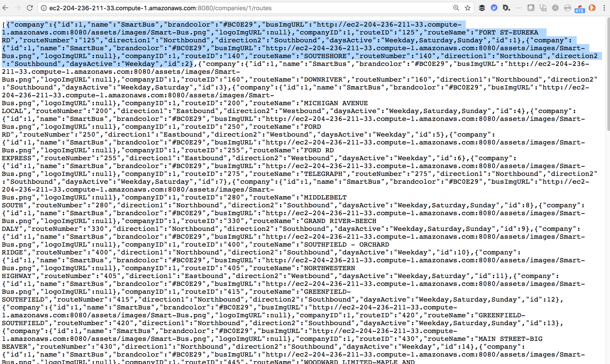Image resolution: width=610 pixels, height=364 pixels.
Task: Click the route name "SOUTHSHORE" text
Action: 325,56
